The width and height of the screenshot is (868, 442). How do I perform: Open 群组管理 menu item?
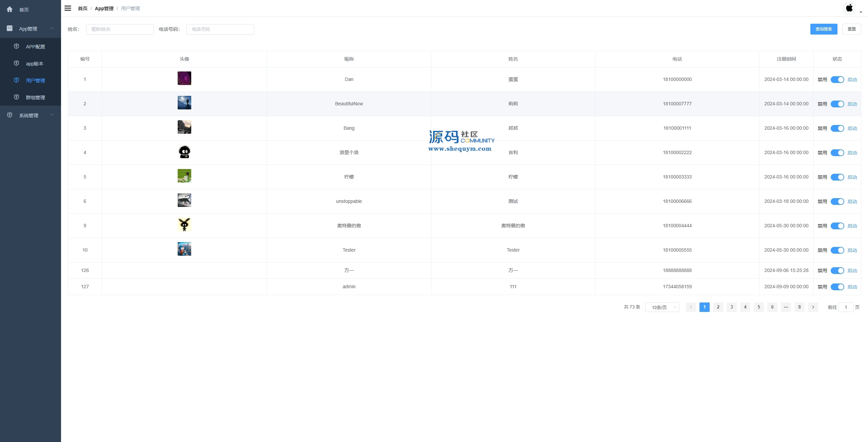click(x=35, y=98)
